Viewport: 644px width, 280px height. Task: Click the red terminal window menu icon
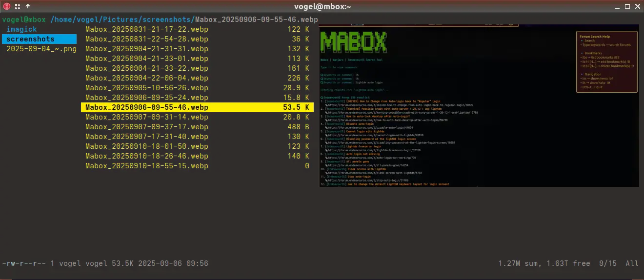(x=6, y=6)
